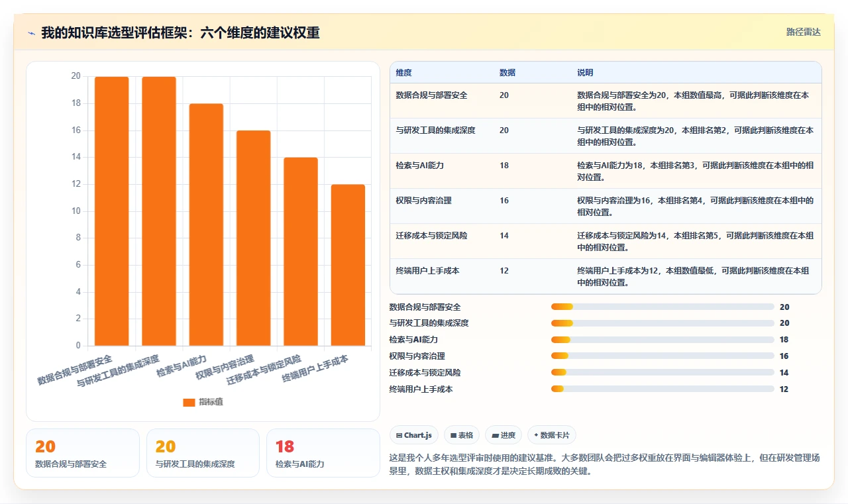Click the 与研发工具的集成深度 chart bar
This screenshot has width=848, height=504.
(159, 211)
